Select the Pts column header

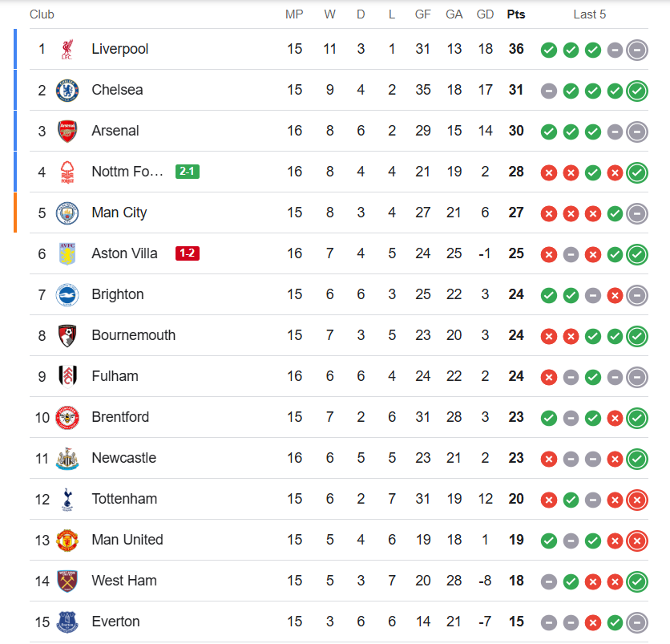click(x=516, y=14)
